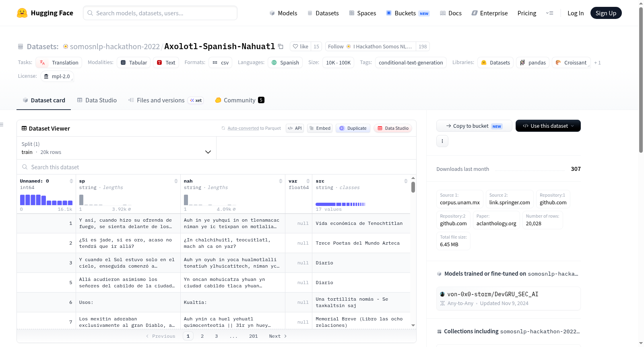Image resolution: width=644 pixels, height=347 pixels.
Task: Open the somosnlp-hackathon-2022 organization link
Action: pos(115,46)
